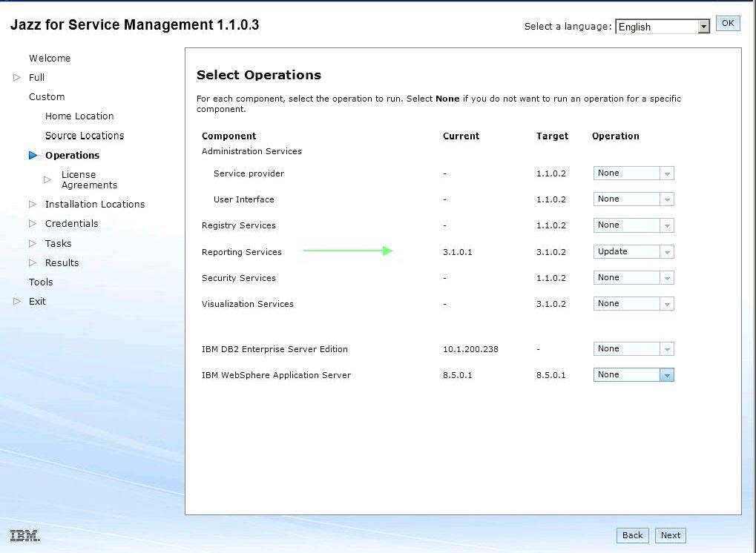
Task: Click the Visualization Services component label
Action: pos(248,304)
